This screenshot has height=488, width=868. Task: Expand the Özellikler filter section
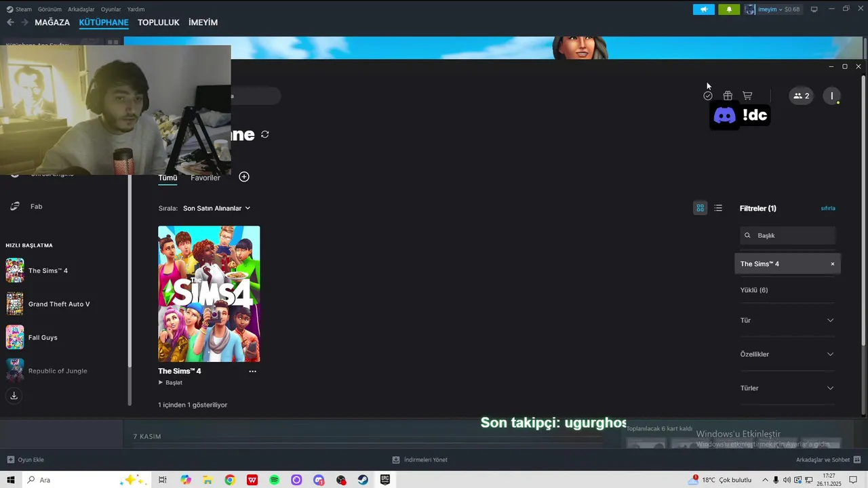tap(787, 354)
